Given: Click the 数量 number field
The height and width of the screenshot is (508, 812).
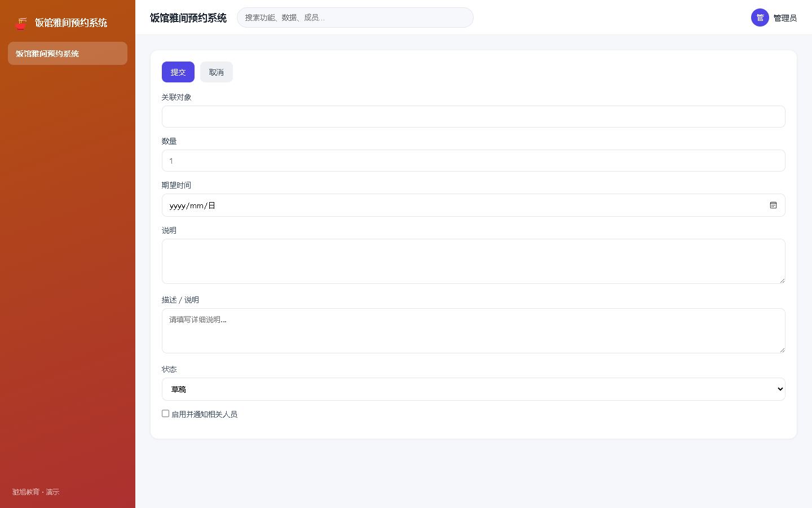Looking at the screenshot, I should [474, 161].
